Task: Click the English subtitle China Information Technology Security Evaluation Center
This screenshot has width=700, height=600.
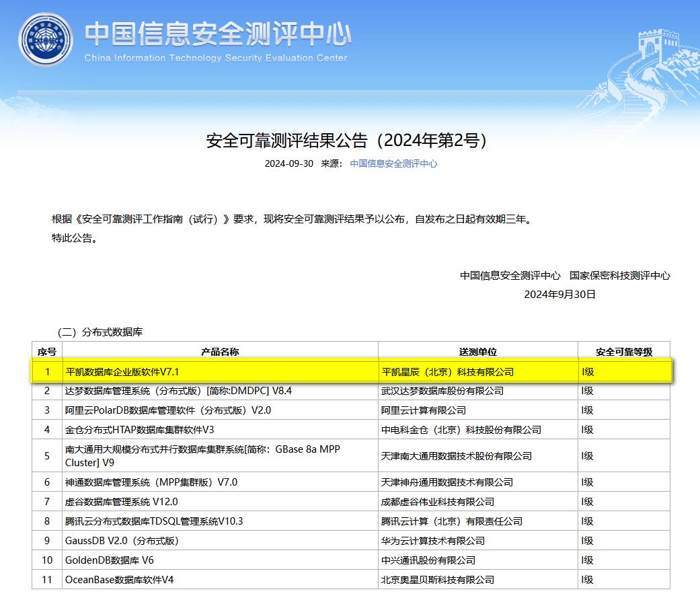Action: (x=216, y=58)
